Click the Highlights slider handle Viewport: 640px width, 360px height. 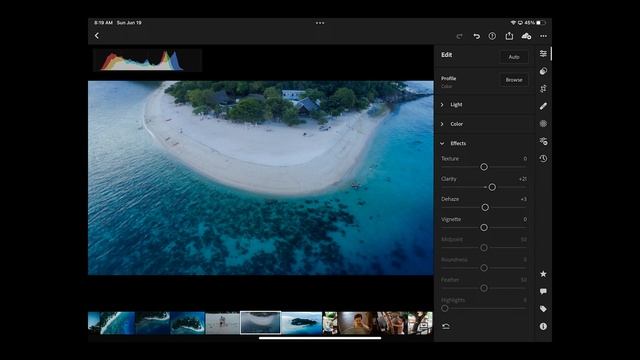[x=445, y=309]
